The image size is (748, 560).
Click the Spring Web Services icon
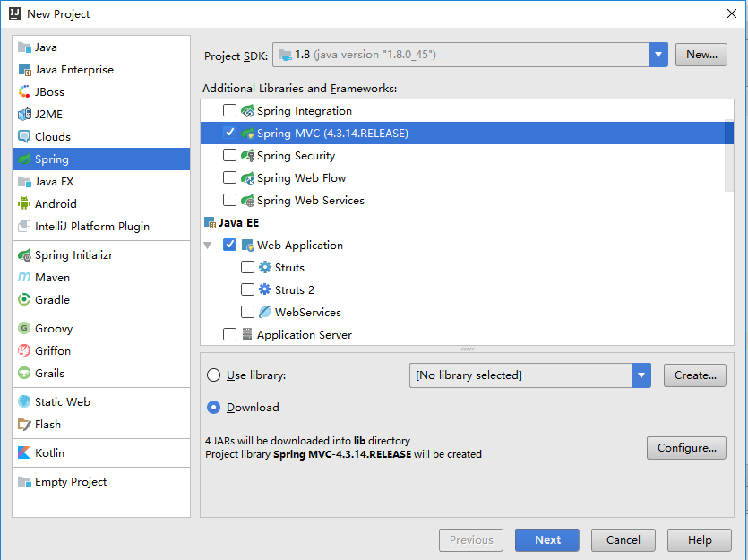pyautogui.click(x=247, y=201)
